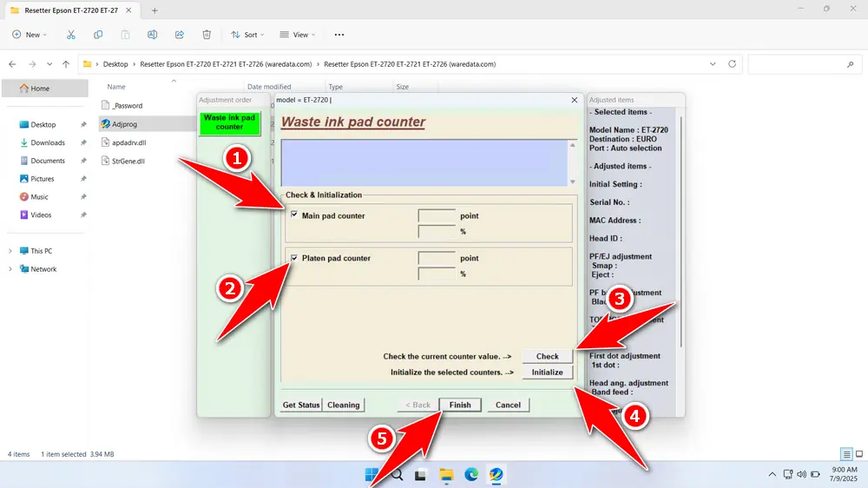Toggle Main pad counter checkbox

click(x=294, y=214)
